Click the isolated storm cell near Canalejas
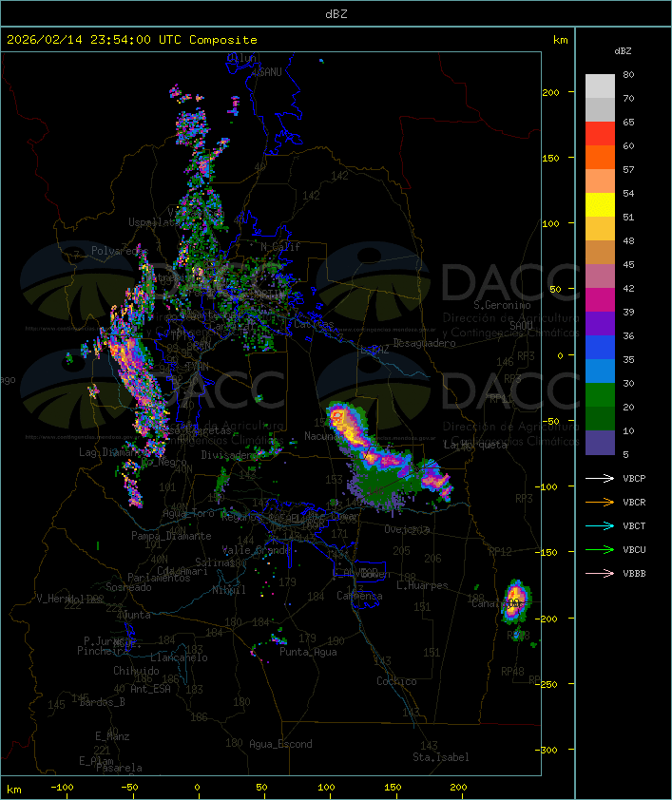 (x=516, y=601)
